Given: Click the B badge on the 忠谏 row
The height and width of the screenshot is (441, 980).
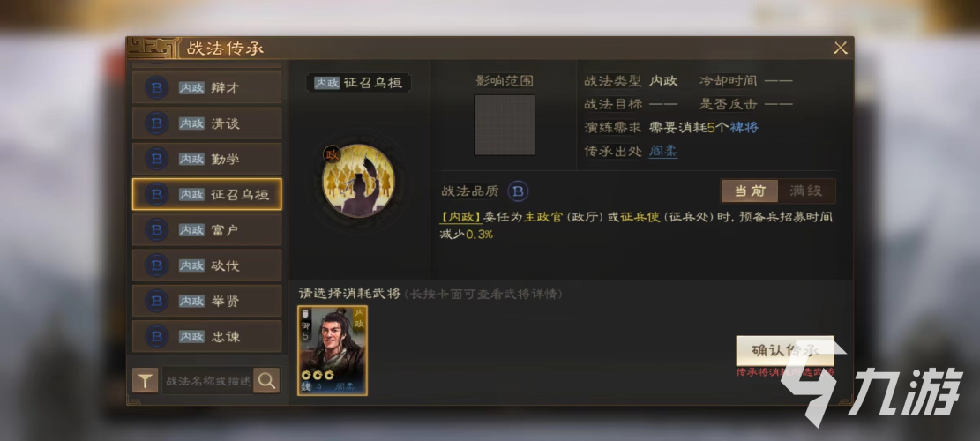Looking at the screenshot, I should (156, 337).
